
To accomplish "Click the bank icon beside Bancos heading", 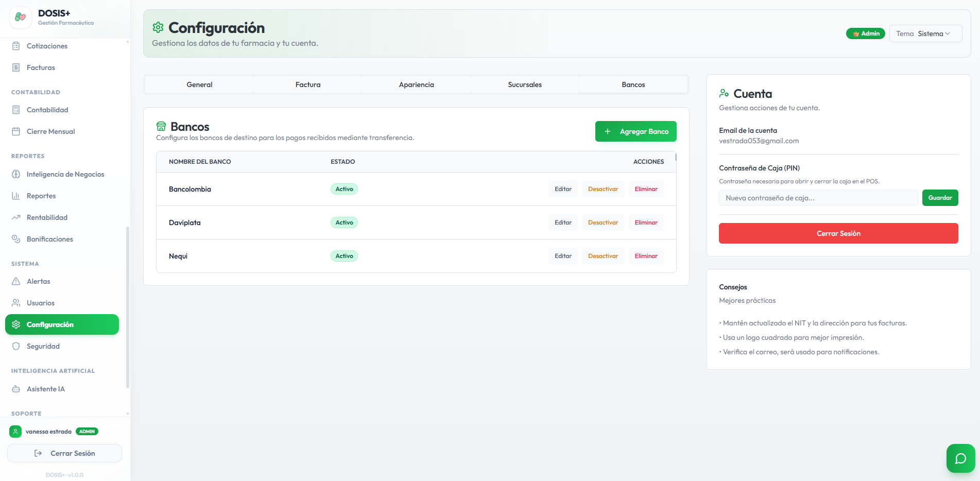I will 161,126.
